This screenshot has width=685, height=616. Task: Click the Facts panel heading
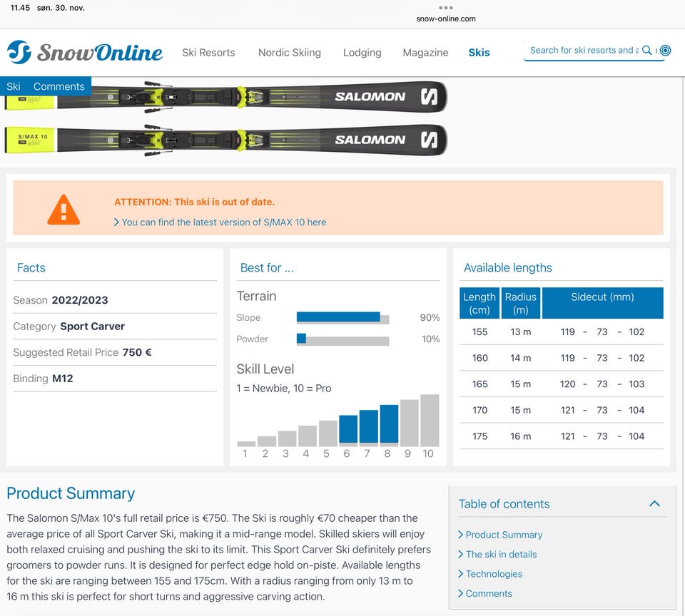point(31,267)
